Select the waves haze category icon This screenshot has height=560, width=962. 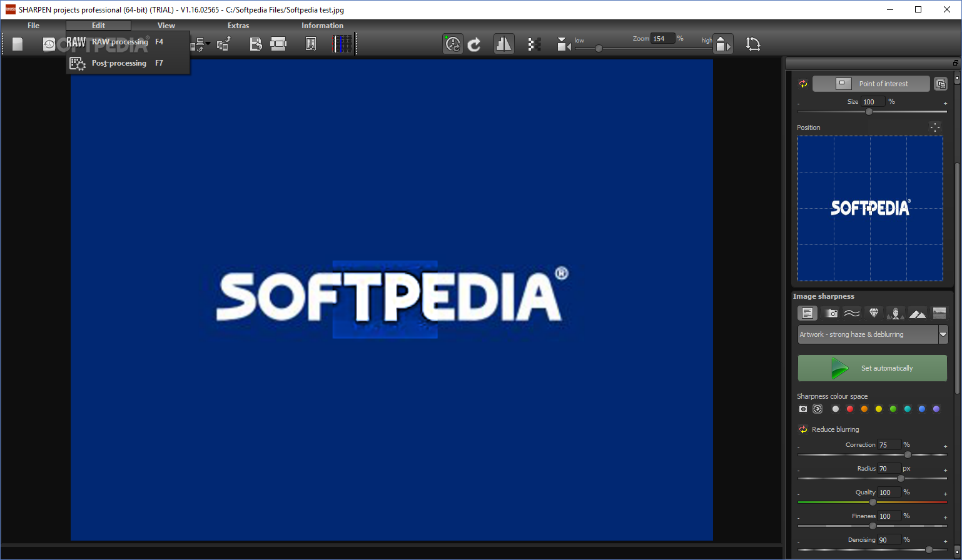852,313
